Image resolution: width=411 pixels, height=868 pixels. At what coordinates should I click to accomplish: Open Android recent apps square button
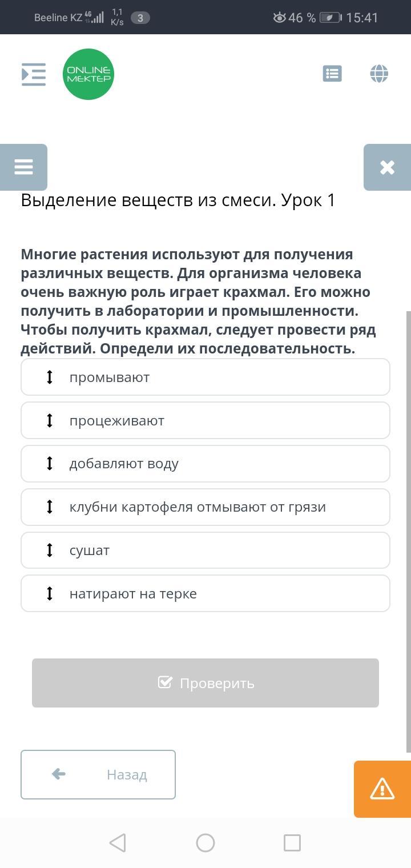click(x=292, y=843)
